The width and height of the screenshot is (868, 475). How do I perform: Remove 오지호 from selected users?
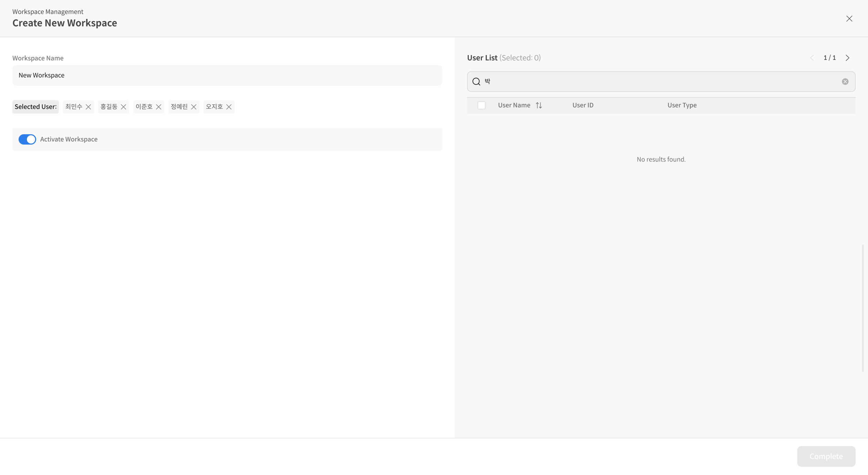(x=229, y=107)
